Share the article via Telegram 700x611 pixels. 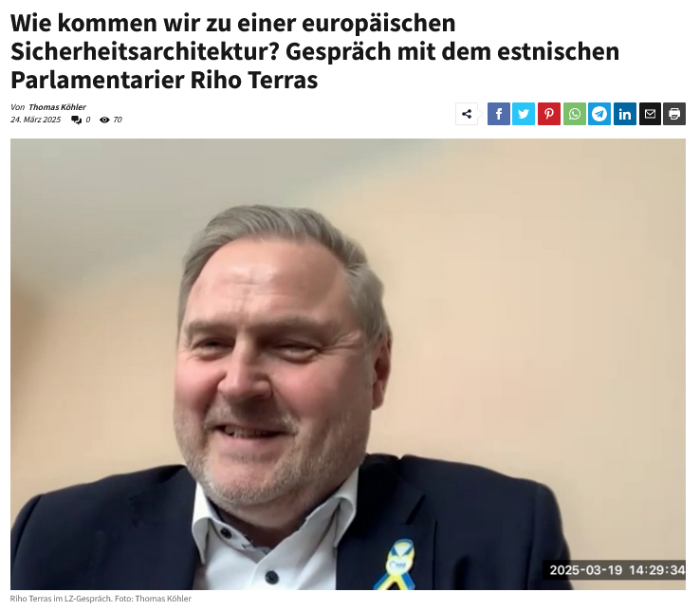coord(599,114)
